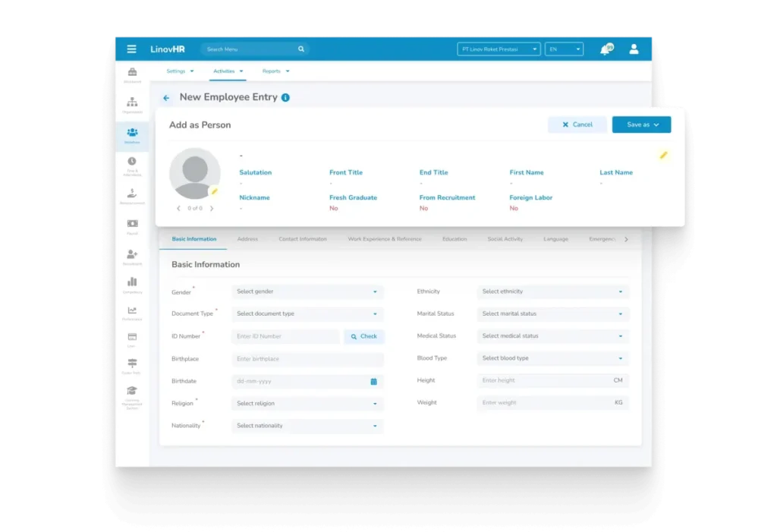Expand the Select nationality dropdown
This screenshot has width=777, height=532.
click(x=307, y=426)
